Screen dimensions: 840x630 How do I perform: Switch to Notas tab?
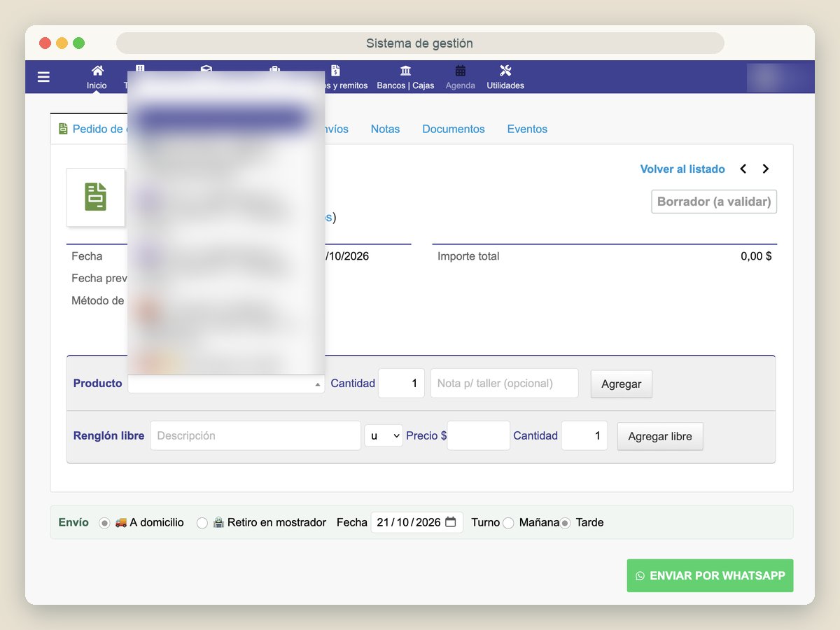[385, 129]
